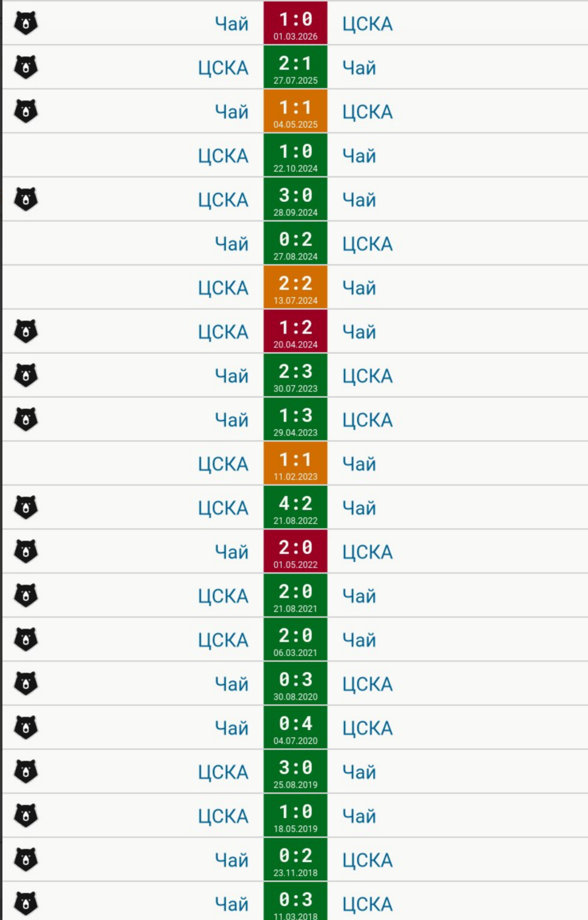Open the 2:0 red score dated 01.05.2022
The width and height of the screenshot is (588, 920).
pyautogui.click(x=296, y=552)
